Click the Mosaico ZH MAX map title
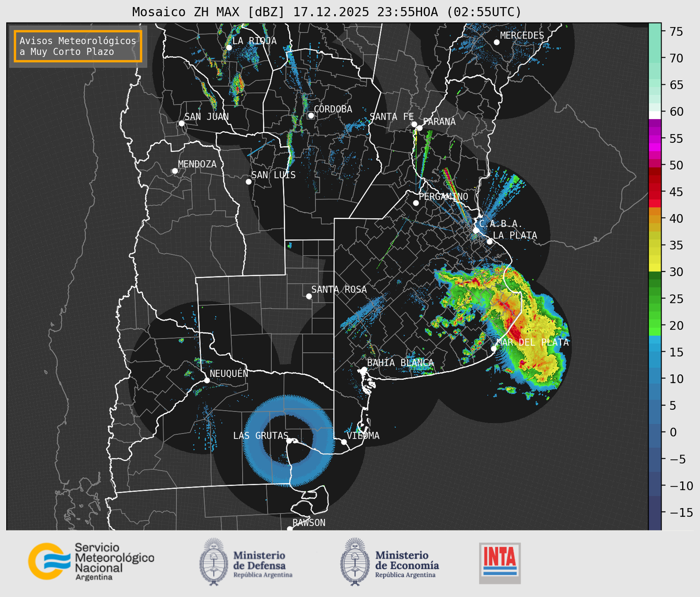Viewport: 700px width, 597px height. tap(327, 12)
